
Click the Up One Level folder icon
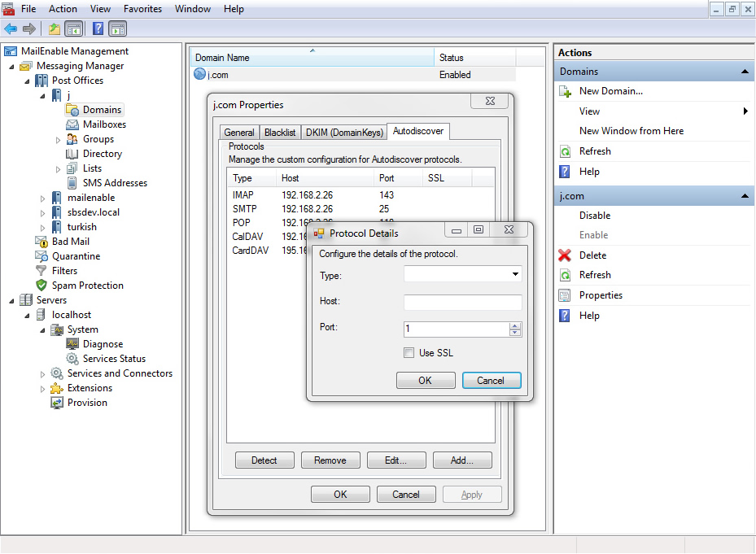coord(55,29)
